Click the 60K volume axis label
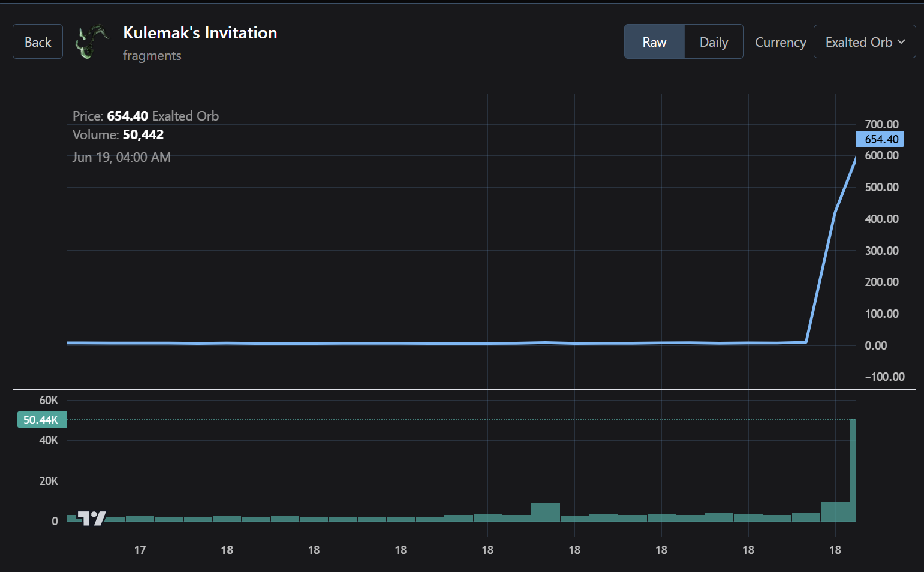Image resolution: width=924 pixels, height=572 pixels. point(49,400)
